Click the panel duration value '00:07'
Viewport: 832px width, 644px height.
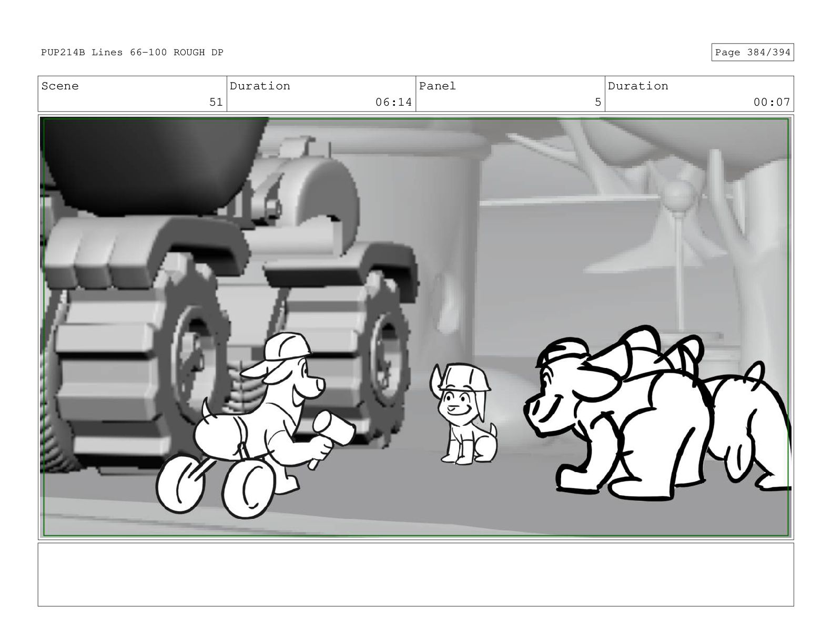point(772,102)
